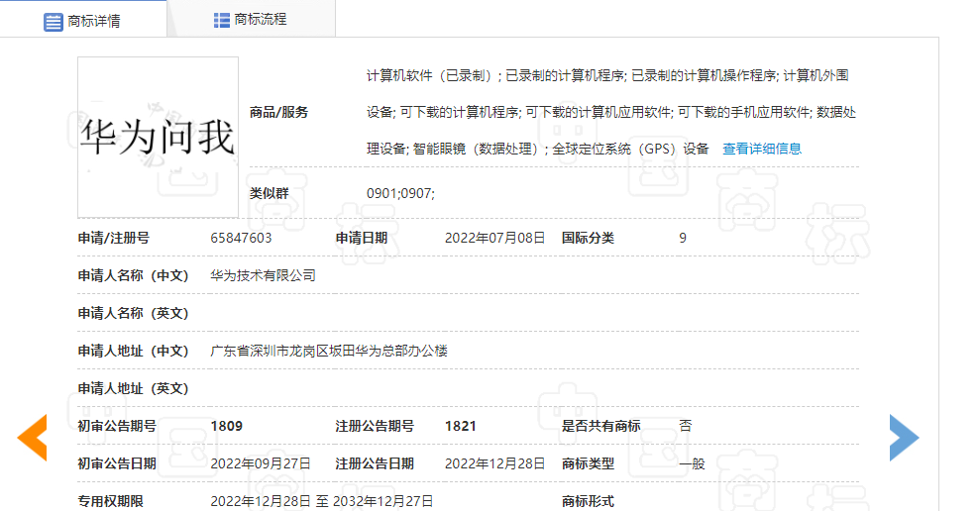
Task: Click the 申请人地址（中文） label
Action: coord(133,352)
